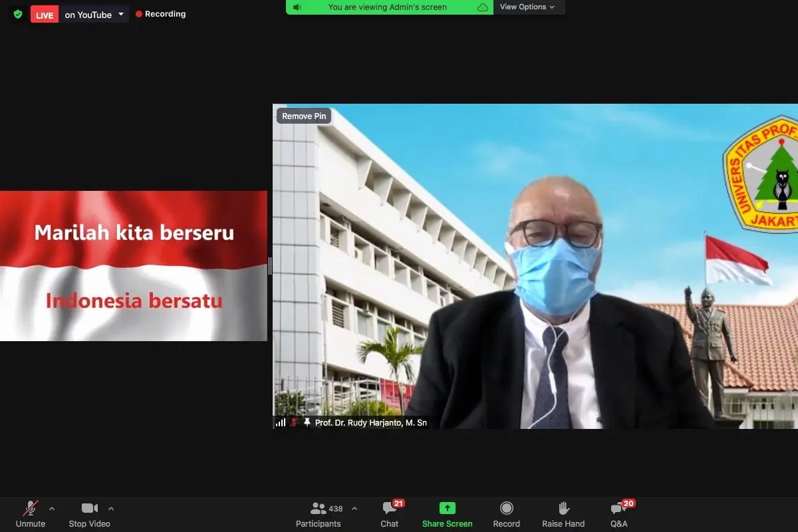Click the divider handle between slide and video
This screenshot has height=532, width=798.
(x=270, y=266)
